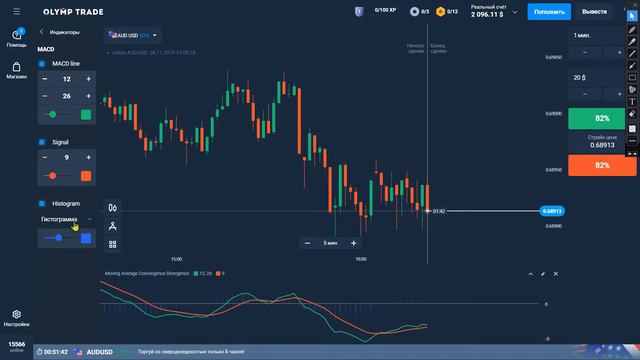Image resolution: width=640 pixels, height=360 pixels.
Task: Zoom in chart timeframe from 5 мин
Action: coord(353,243)
